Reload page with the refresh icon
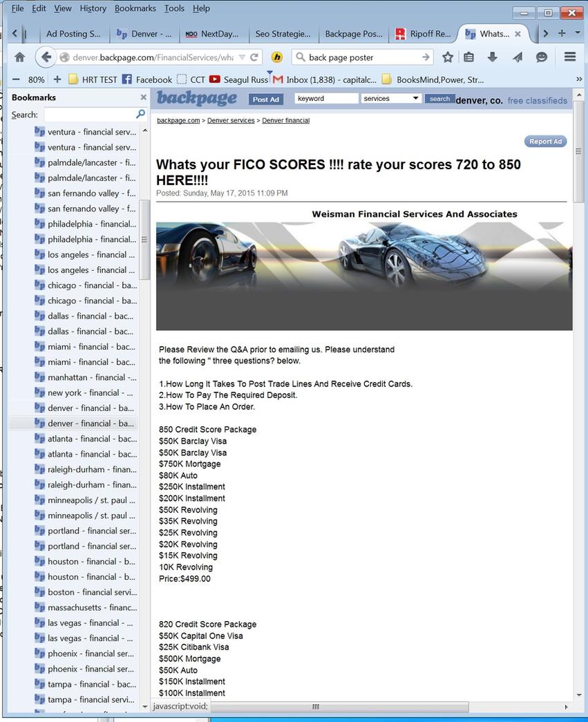The width and height of the screenshot is (588, 722). (254, 57)
